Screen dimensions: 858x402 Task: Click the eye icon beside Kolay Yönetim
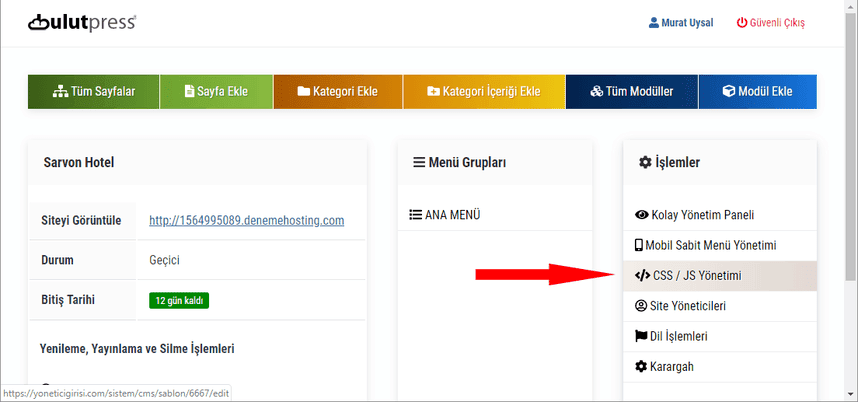point(641,214)
